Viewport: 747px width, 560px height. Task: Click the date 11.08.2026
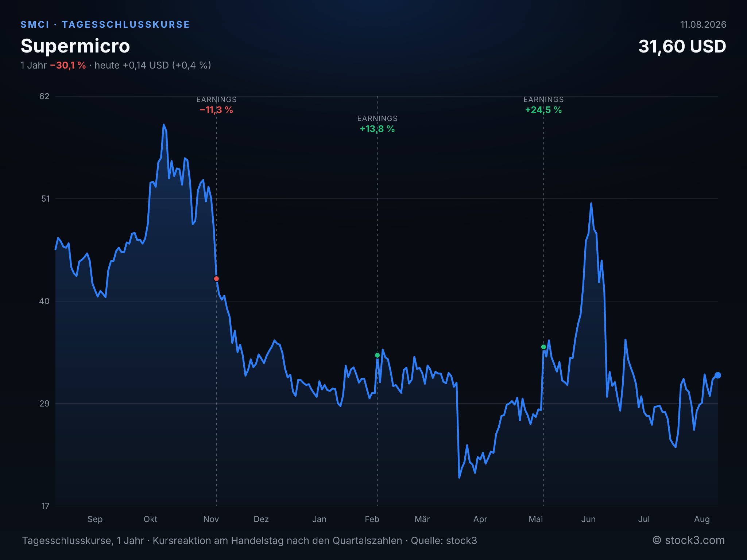(703, 24)
